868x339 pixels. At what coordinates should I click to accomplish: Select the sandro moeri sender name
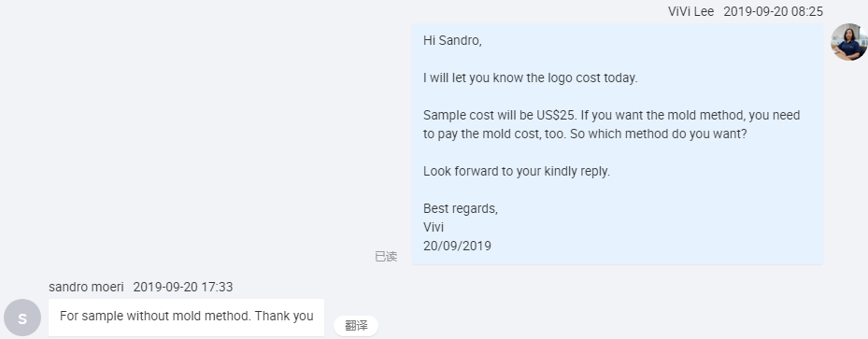(86, 287)
